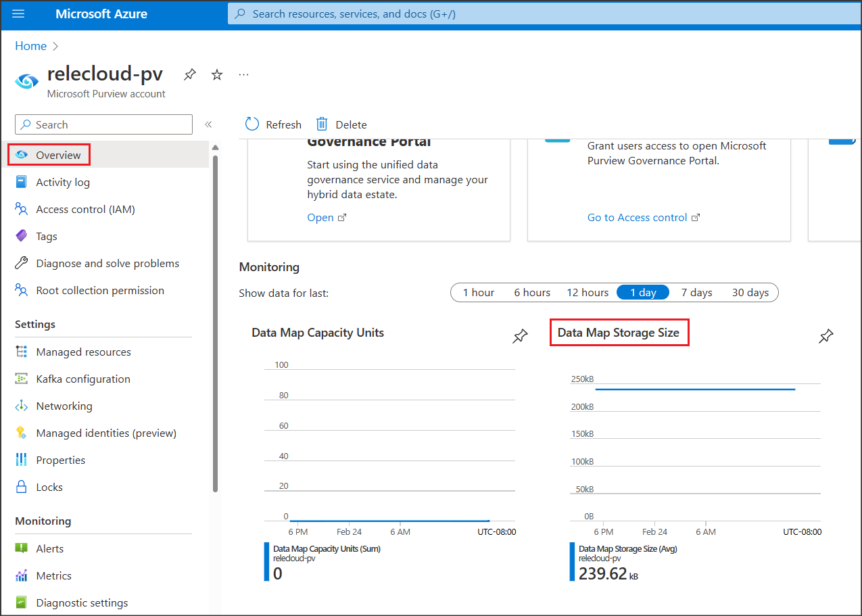Image resolution: width=862 pixels, height=616 pixels.
Task: Click Delete in the toolbar
Action: tap(341, 124)
